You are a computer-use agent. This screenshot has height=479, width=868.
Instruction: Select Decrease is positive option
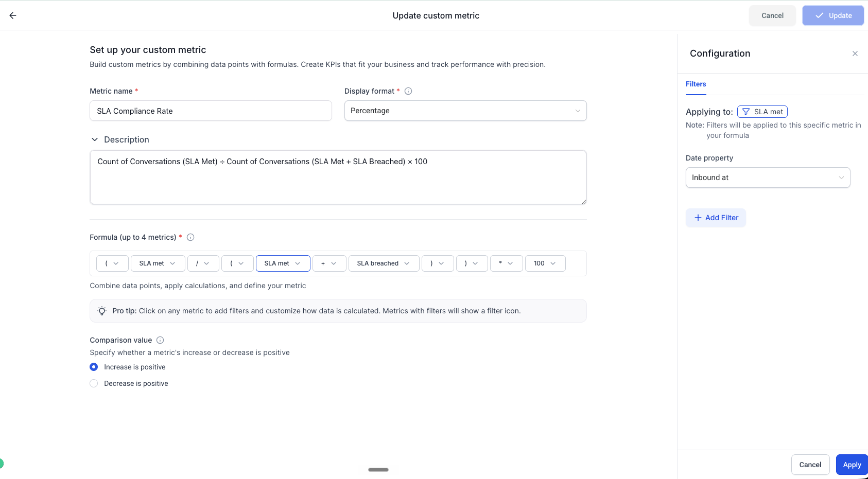click(x=94, y=383)
